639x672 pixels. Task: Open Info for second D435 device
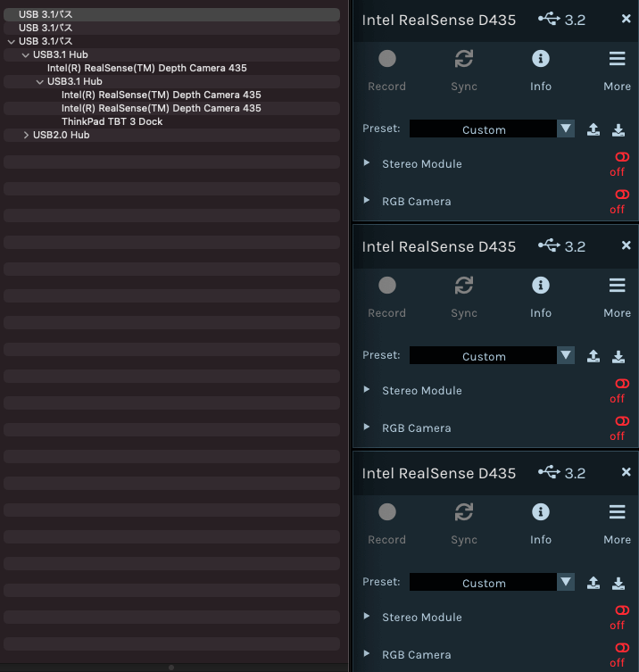541,286
